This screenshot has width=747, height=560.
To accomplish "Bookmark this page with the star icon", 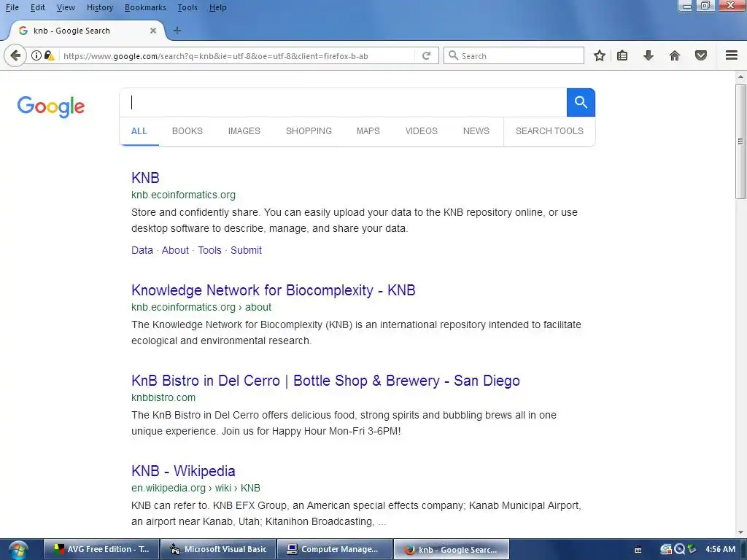I will 600,55.
